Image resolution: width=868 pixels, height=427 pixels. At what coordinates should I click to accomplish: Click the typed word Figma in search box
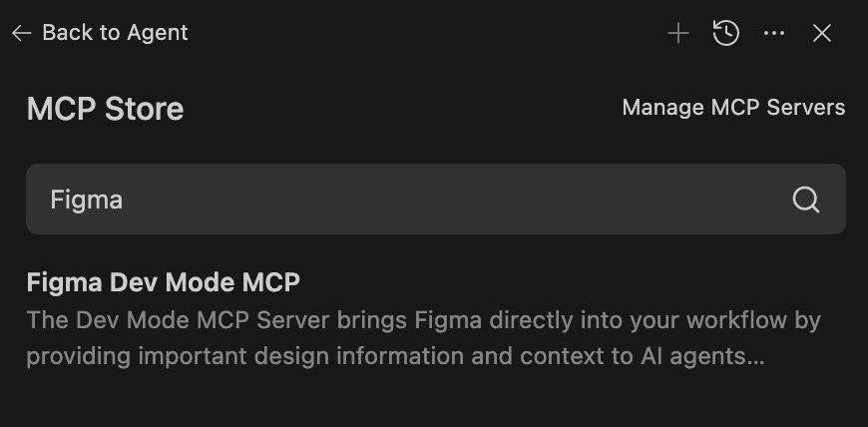pyautogui.click(x=87, y=200)
